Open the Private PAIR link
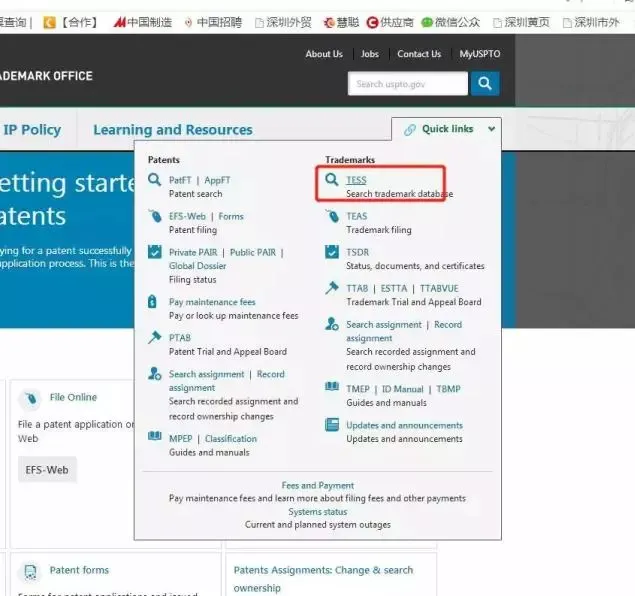 coord(193,252)
